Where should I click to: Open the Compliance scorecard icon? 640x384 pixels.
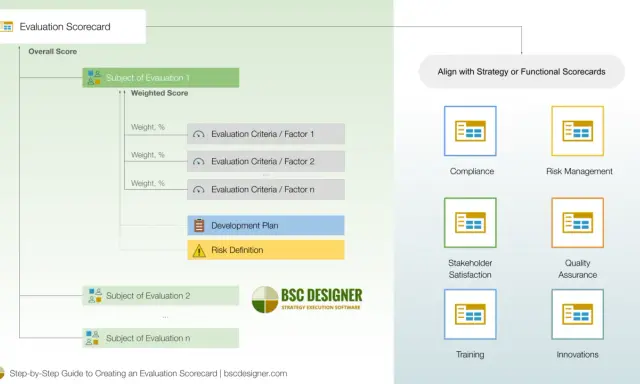[x=470, y=131]
